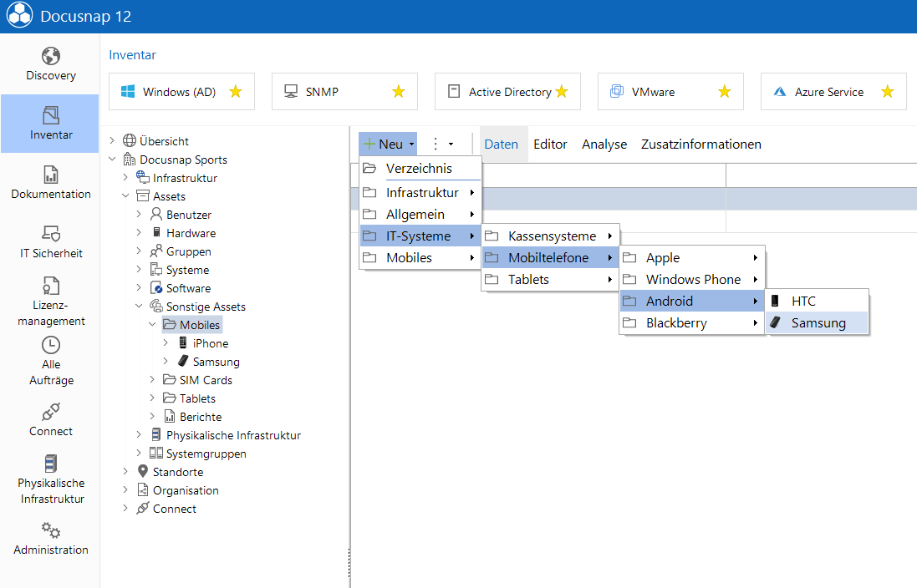Collapse the Mobiles tree folder
This screenshot has height=588, width=917.
(153, 324)
